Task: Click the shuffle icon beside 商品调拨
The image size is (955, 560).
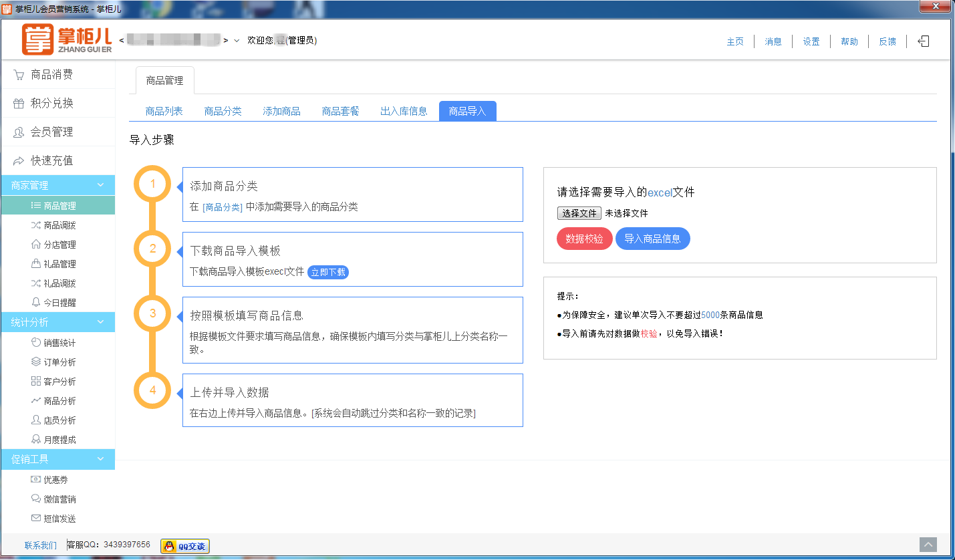Action: (36, 225)
